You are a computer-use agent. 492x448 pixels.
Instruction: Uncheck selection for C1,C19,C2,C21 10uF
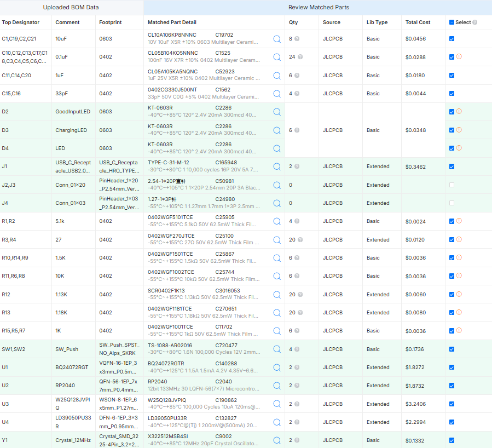click(452, 39)
